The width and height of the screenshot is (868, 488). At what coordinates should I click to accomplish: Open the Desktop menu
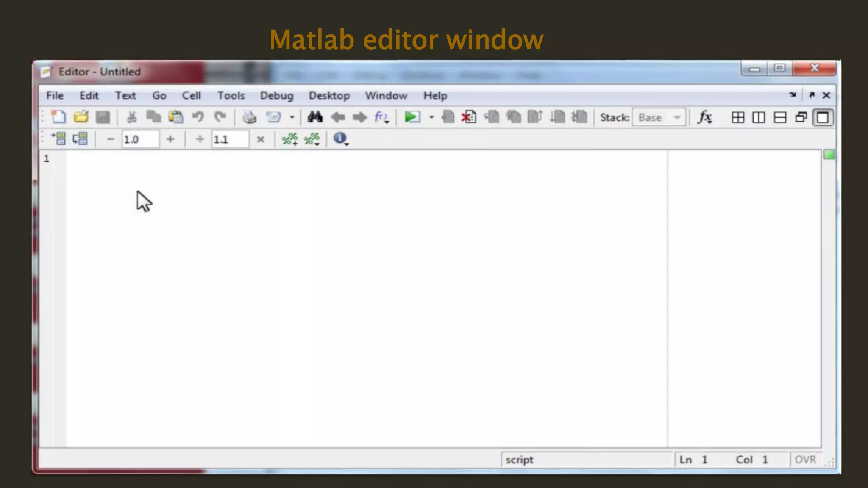(x=329, y=96)
